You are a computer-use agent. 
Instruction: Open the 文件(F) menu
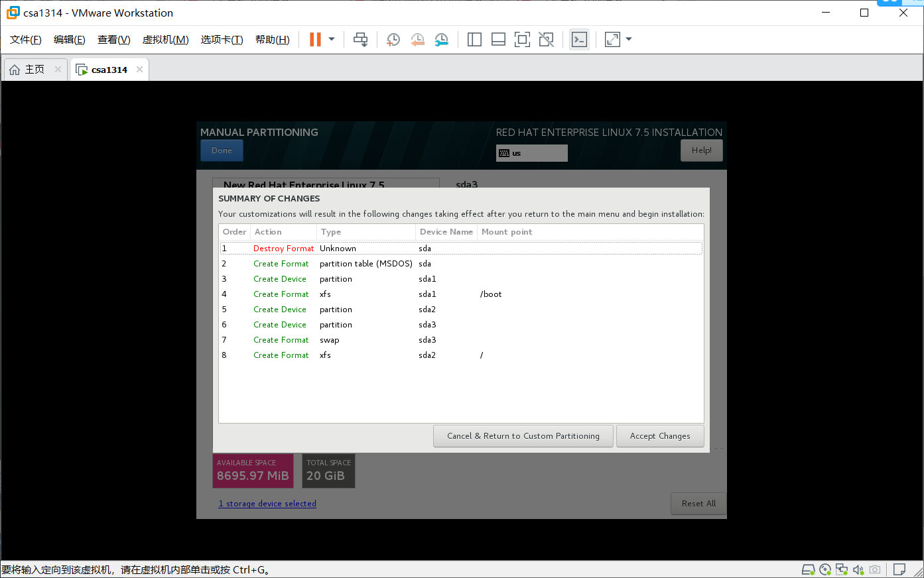click(26, 40)
